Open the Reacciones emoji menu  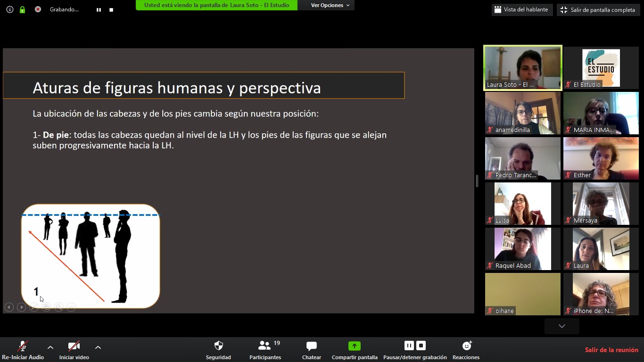(x=466, y=346)
